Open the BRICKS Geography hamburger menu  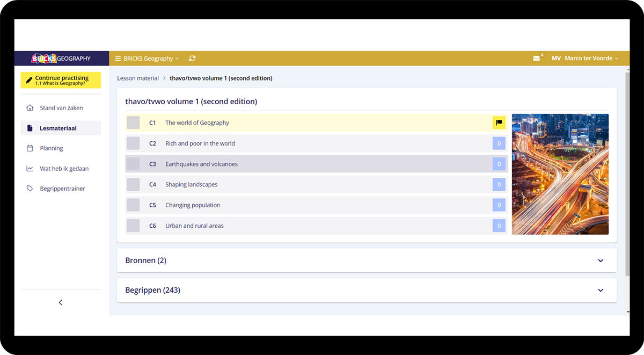pos(118,59)
